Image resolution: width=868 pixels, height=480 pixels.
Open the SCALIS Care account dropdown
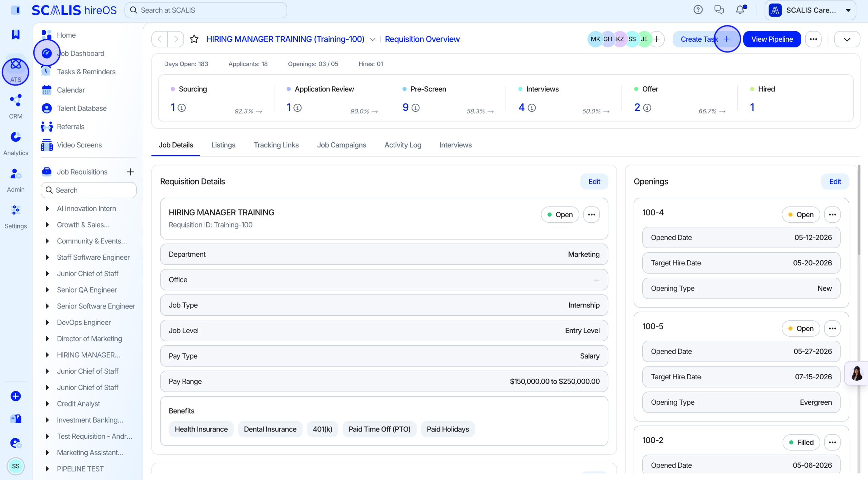point(810,10)
